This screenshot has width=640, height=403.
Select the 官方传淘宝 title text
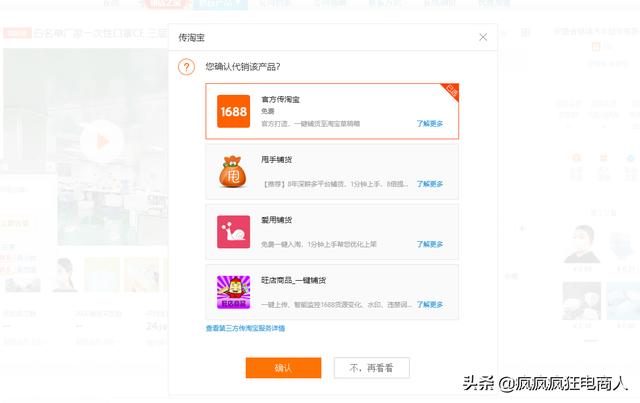280,99
